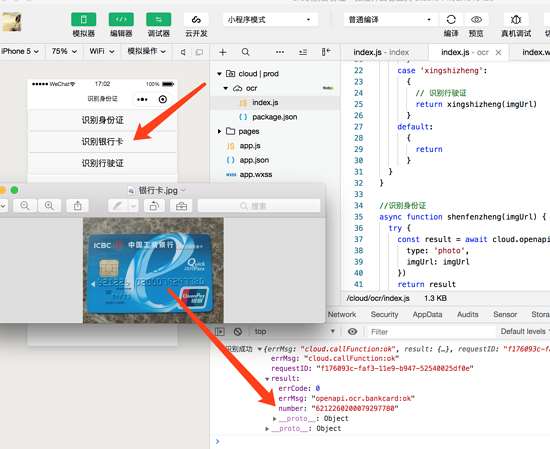550x449 pixels.
Task: Tap the 识别银行卡 button in simulator
Action: tap(102, 142)
